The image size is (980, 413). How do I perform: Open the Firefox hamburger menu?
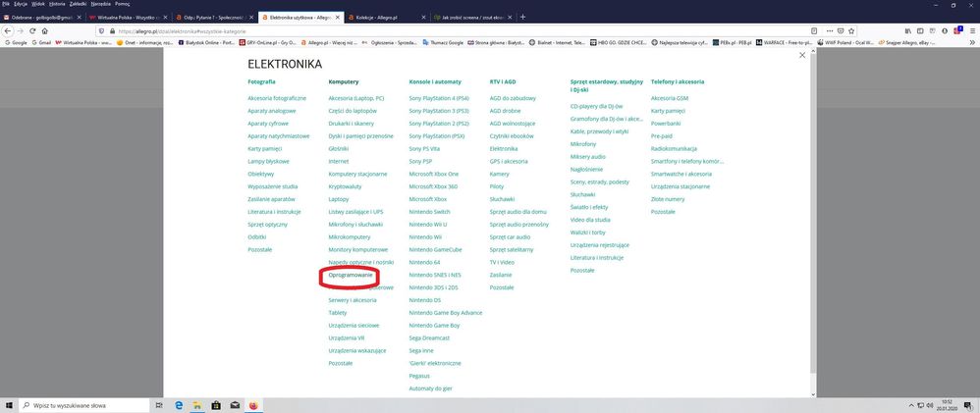(x=972, y=30)
